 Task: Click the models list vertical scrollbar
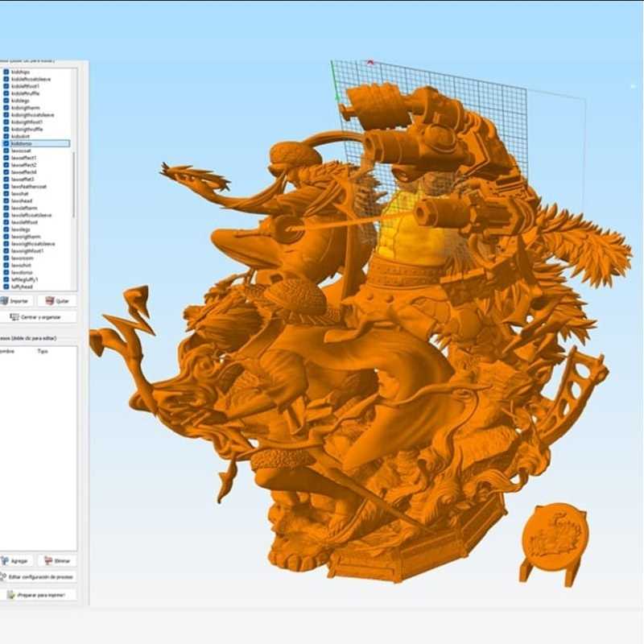(x=74, y=184)
